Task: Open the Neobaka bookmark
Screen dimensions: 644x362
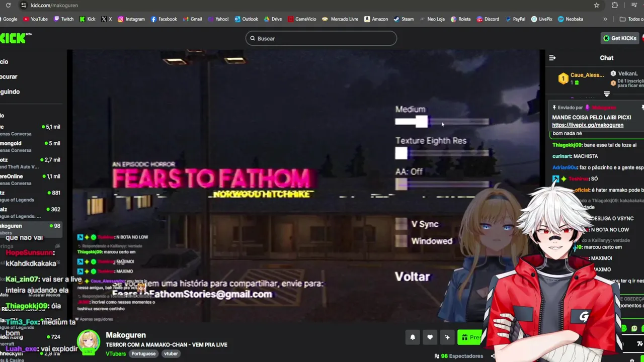Action: pyautogui.click(x=570, y=19)
